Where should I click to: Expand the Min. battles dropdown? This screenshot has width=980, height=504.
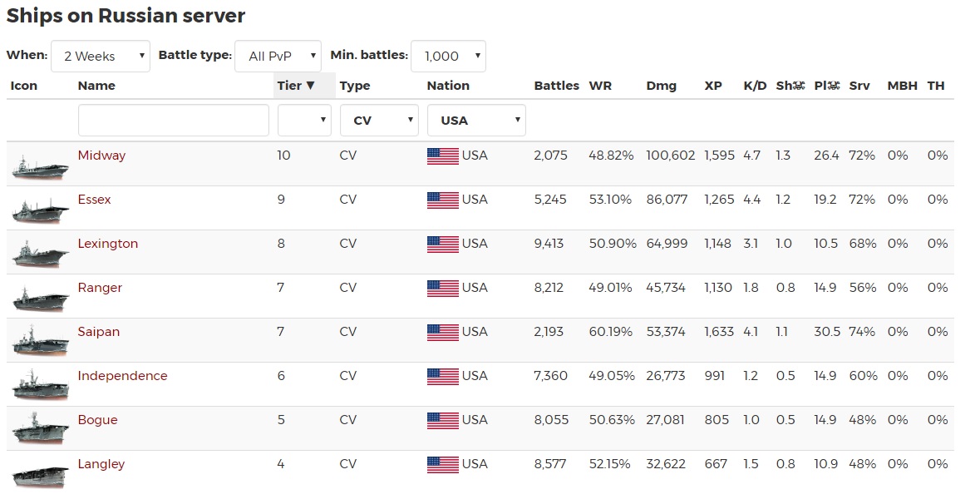tap(448, 57)
